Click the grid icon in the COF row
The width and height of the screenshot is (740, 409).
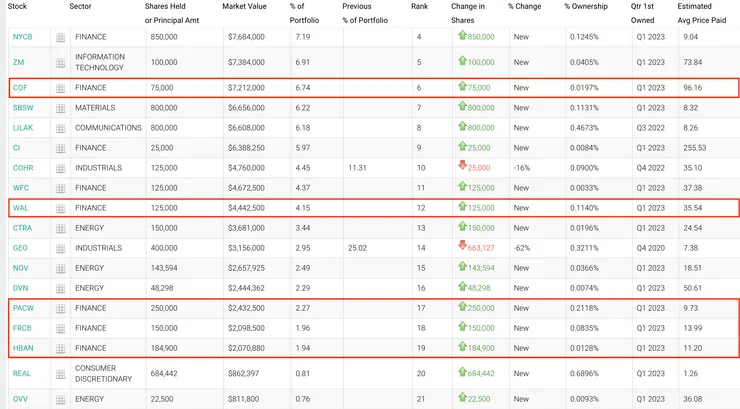click(x=60, y=88)
